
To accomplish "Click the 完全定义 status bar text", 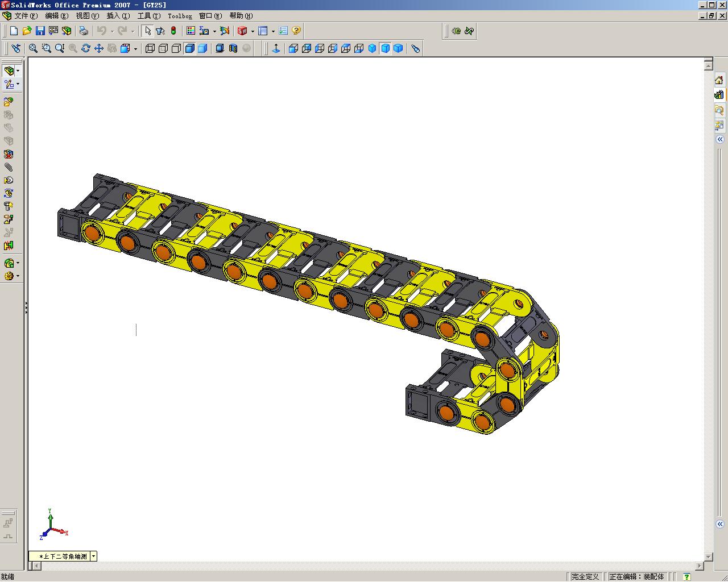I will click(x=585, y=577).
